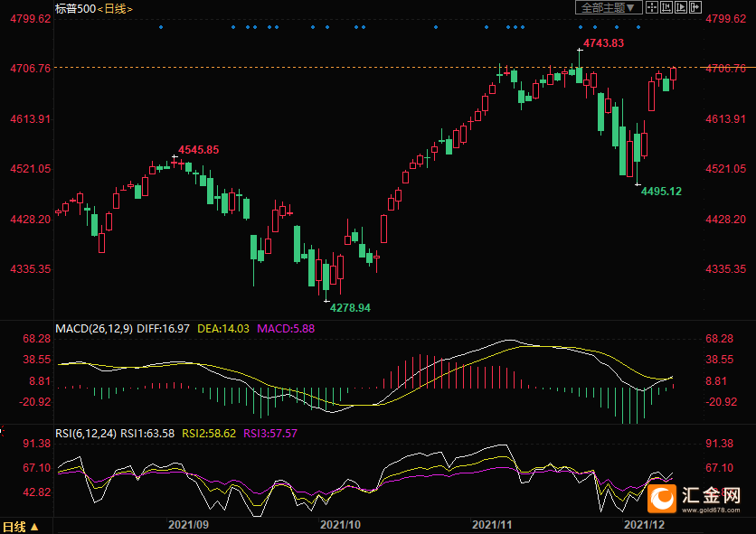The image size is (756, 534).
Task: Open the 日线 period selector at bottom left
Action: 20,526
